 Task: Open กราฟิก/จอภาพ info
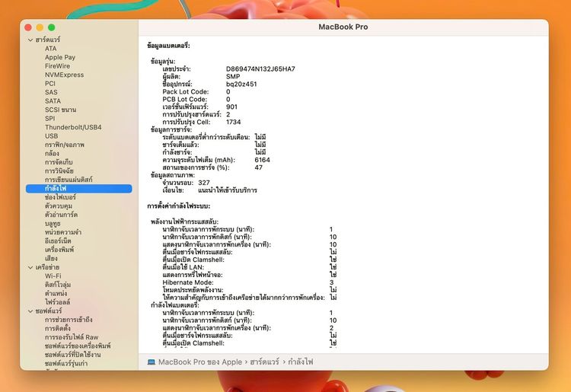click(65, 145)
